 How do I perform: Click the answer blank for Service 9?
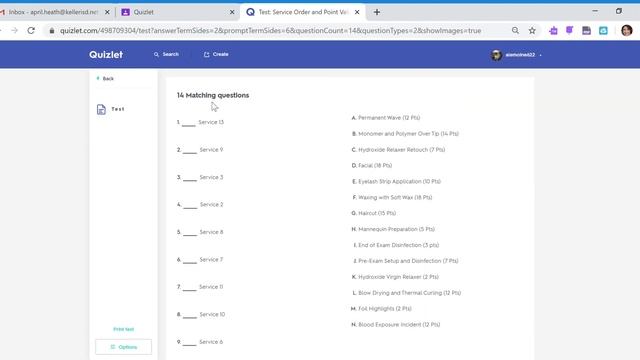[189, 151]
